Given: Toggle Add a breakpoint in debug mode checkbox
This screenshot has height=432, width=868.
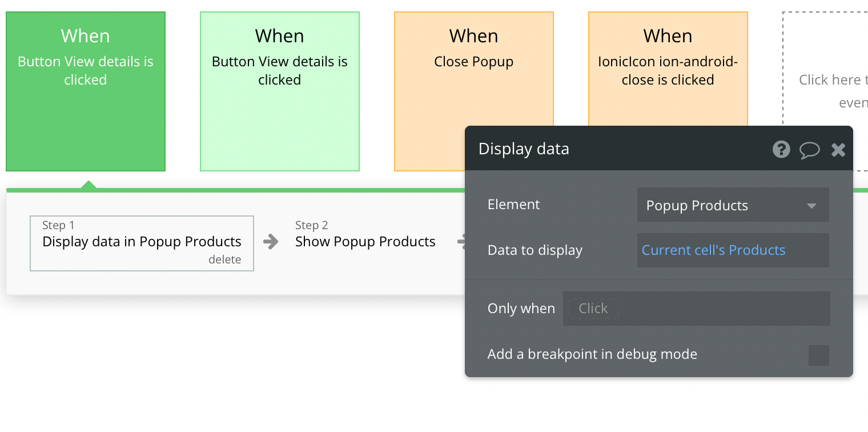Looking at the screenshot, I should (x=819, y=355).
